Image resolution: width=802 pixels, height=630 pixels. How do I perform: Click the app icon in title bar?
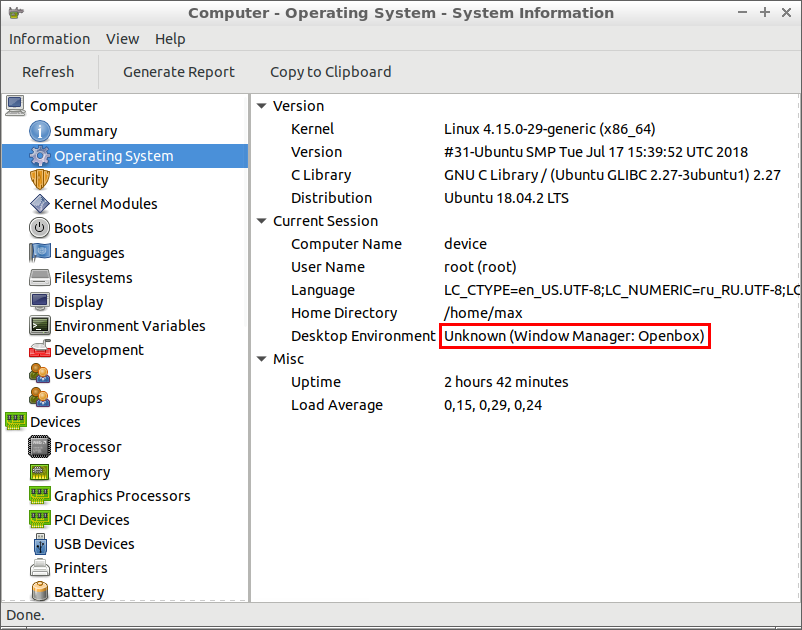[16, 12]
